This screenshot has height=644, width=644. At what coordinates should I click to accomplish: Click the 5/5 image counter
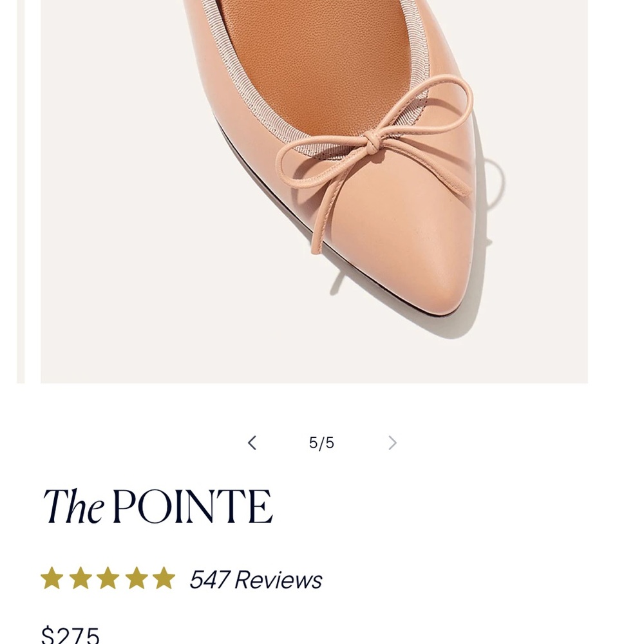[x=322, y=442]
